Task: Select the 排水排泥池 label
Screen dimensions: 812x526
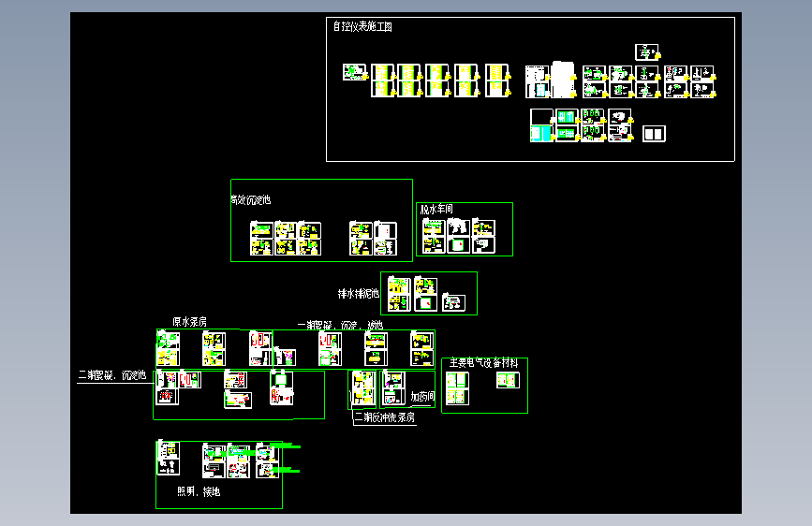Action: (359, 294)
